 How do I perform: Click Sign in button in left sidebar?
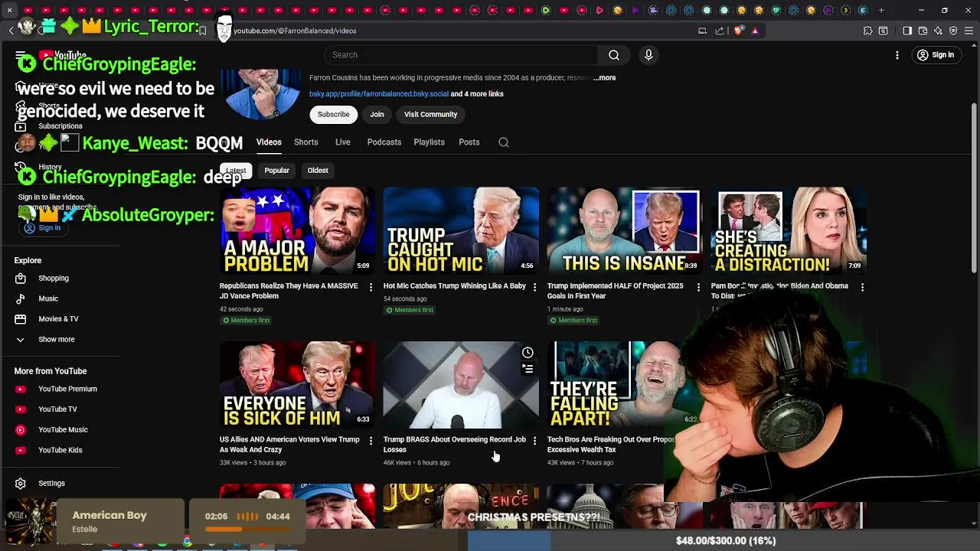click(x=42, y=228)
